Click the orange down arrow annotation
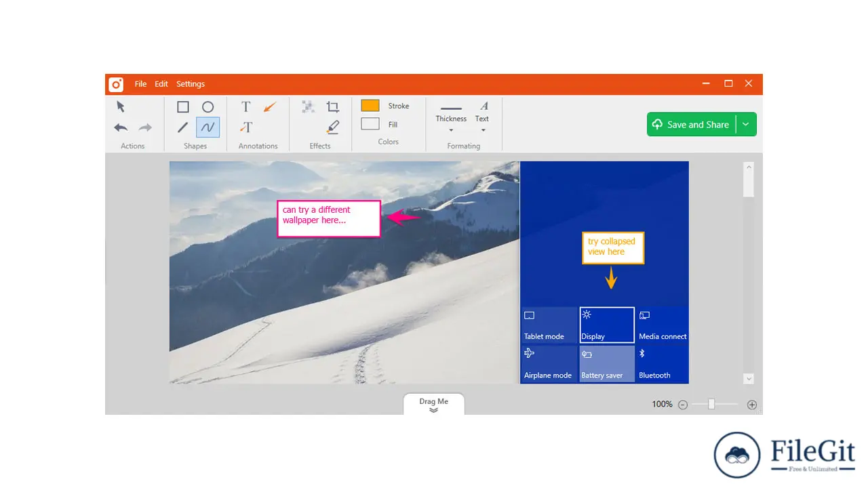Screen dimensions: 868x488 612,277
